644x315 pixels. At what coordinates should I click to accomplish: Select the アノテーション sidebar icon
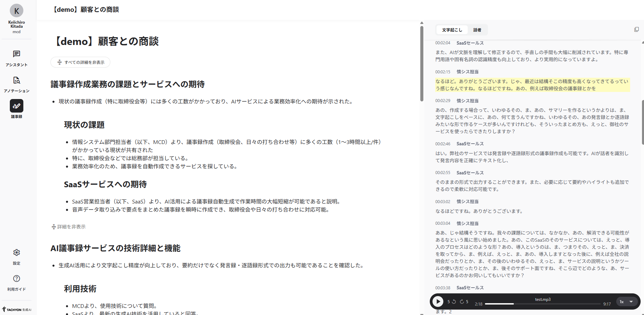click(x=16, y=83)
